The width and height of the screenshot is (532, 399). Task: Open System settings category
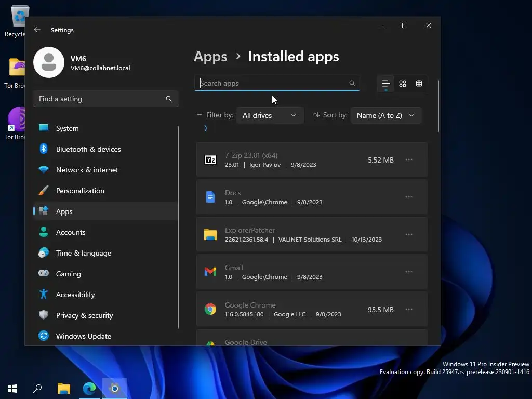pos(105,128)
